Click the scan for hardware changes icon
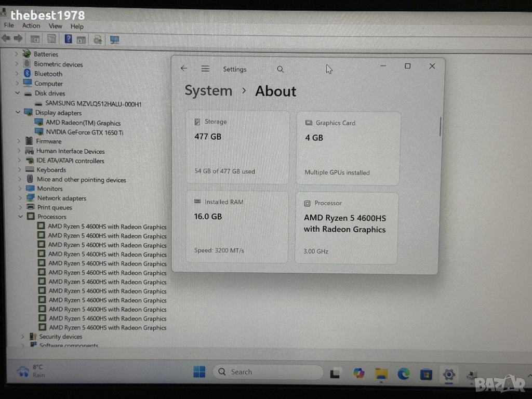This screenshot has height=399, width=532. pyautogui.click(x=115, y=39)
